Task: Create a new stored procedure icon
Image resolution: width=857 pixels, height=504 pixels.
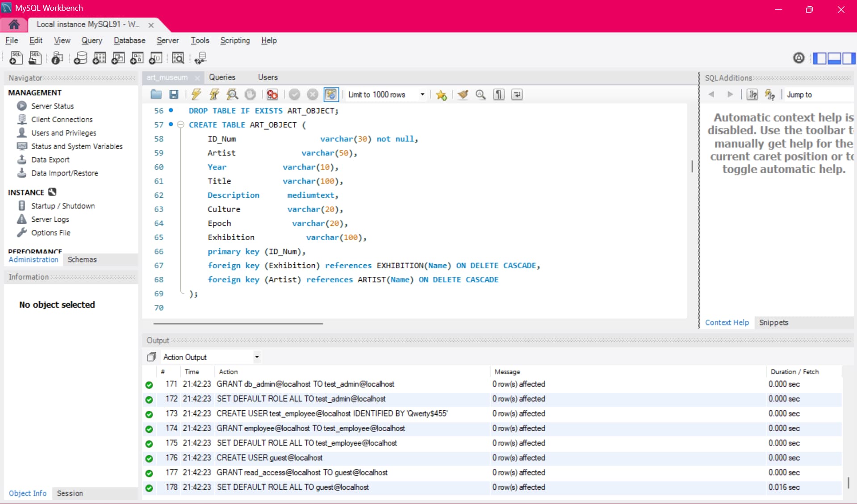Action: [x=137, y=58]
